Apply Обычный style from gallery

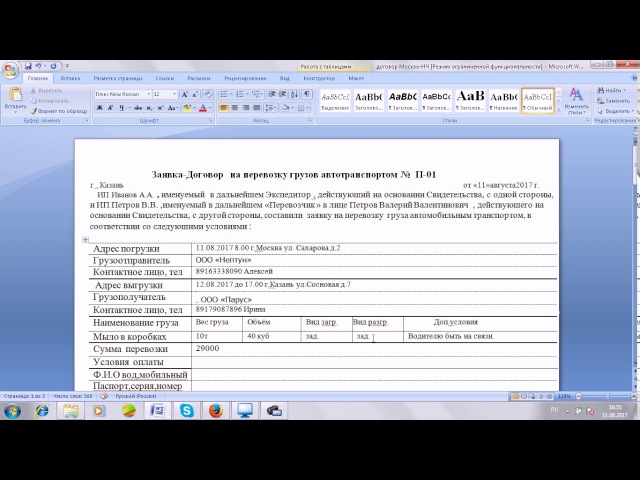538,101
